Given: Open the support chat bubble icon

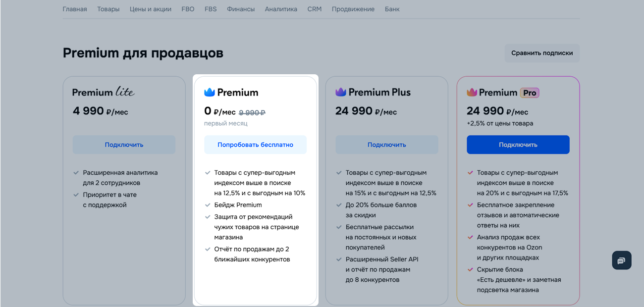Looking at the screenshot, I should tap(622, 260).
